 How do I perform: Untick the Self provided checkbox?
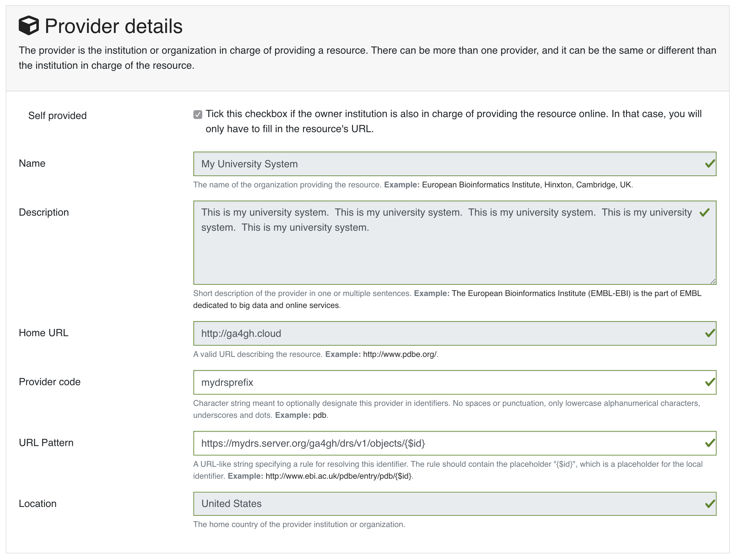pos(198,115)
